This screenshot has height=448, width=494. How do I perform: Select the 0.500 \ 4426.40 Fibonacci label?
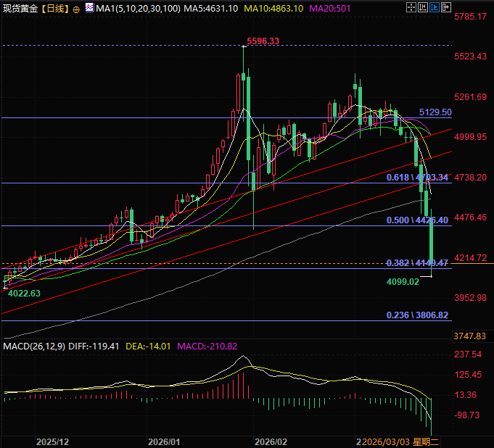click(x=417, y=220)
